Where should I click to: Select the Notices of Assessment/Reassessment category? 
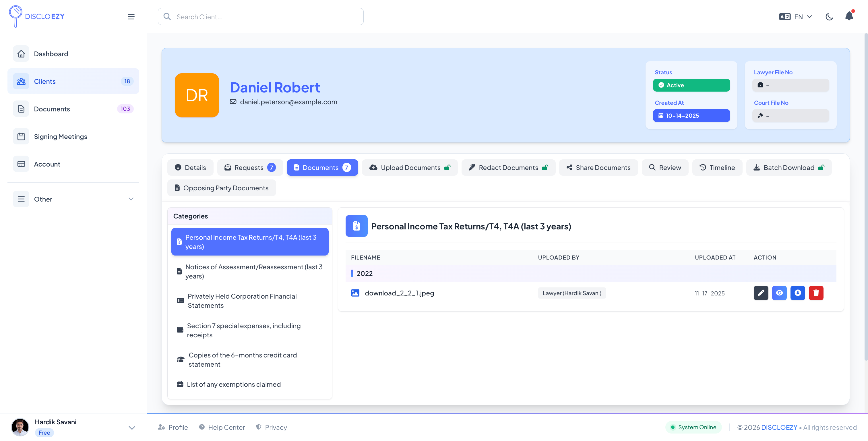pos(250,271)
